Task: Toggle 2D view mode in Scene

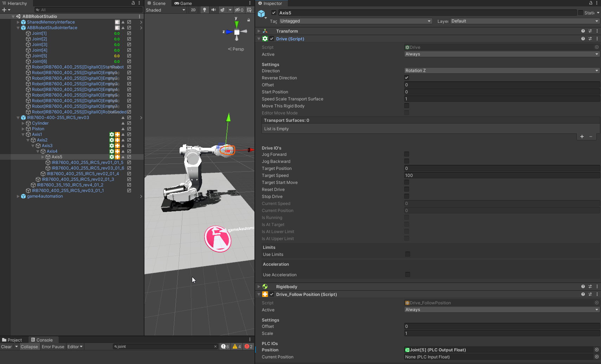Action: point(193,10)
